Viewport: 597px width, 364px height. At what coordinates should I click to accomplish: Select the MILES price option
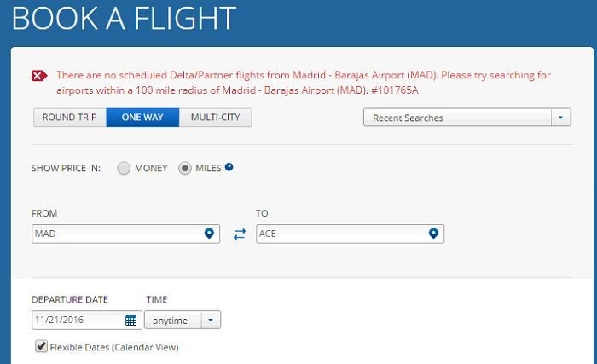(184, 169)
